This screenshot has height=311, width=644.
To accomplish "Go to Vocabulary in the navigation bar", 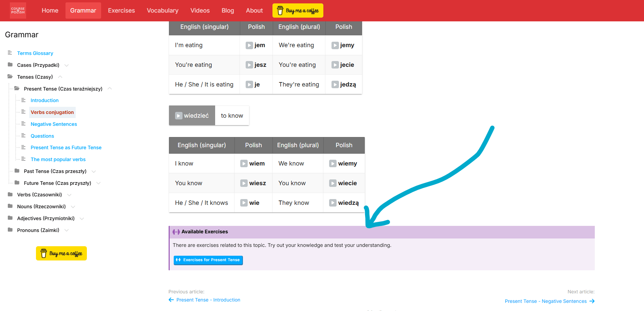I will [163, 11].
